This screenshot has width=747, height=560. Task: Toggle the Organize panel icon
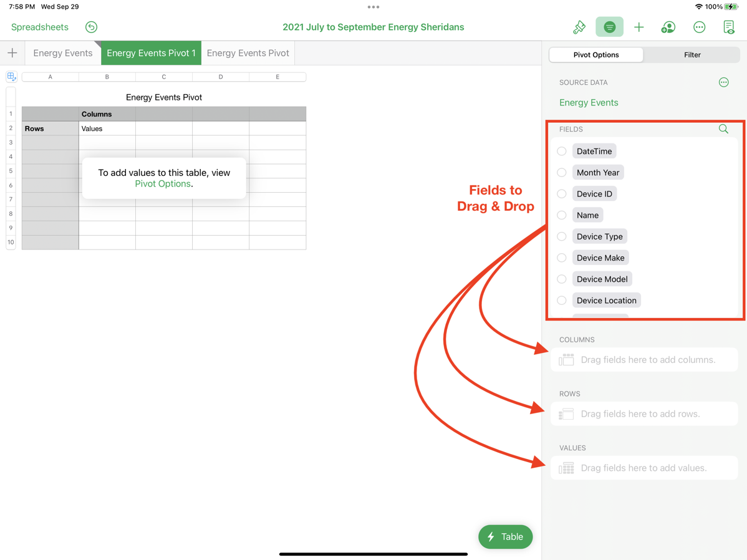609,27
